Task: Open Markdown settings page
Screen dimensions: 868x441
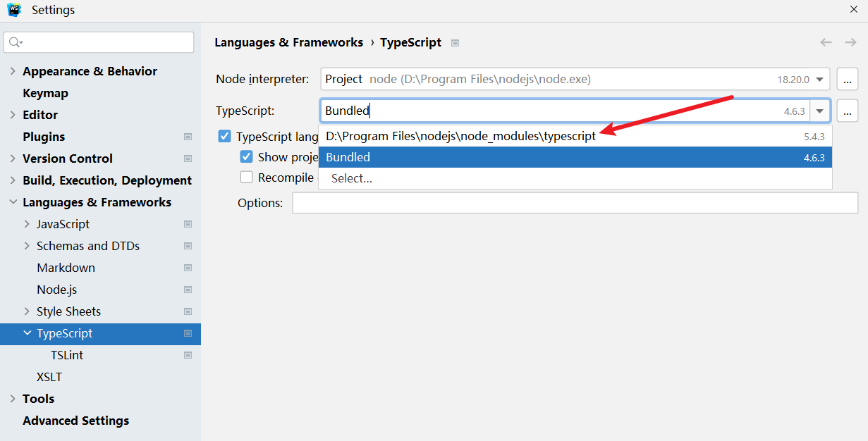Action: tap(66, 268)
